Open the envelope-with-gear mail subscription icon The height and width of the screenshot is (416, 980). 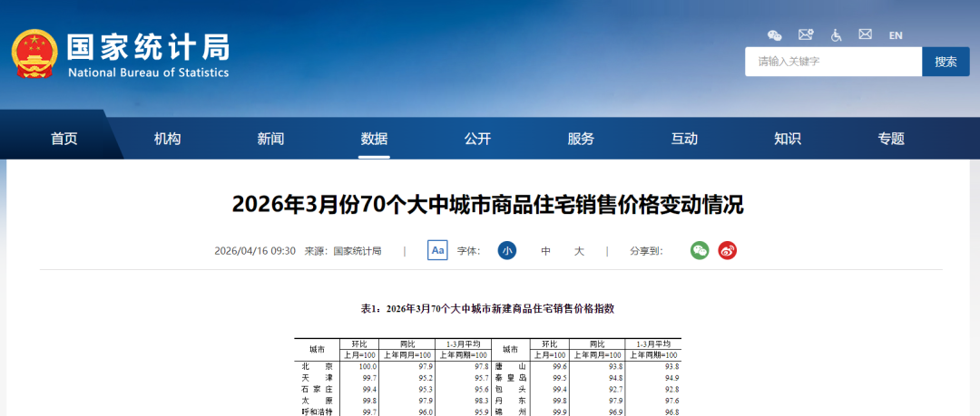pos(806,35)
